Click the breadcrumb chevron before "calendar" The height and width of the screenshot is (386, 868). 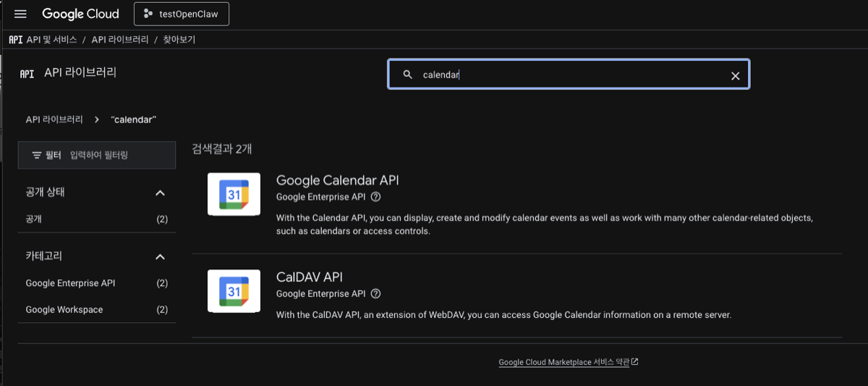click(97, 119)
